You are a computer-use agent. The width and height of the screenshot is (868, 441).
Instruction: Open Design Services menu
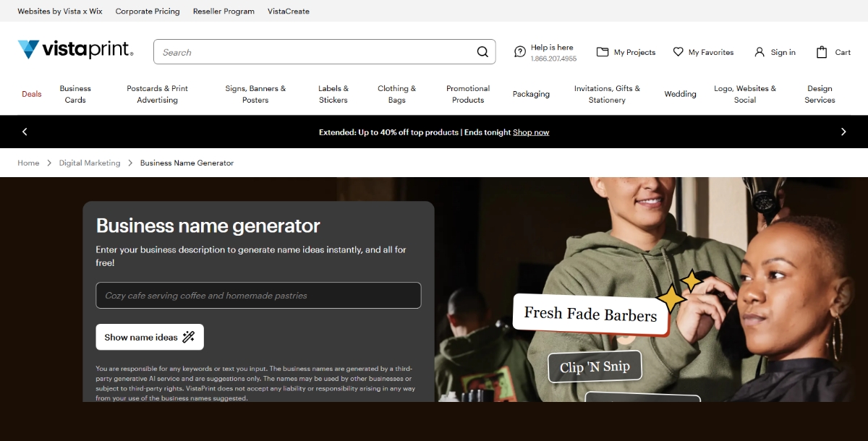click(x=820, y=94)
